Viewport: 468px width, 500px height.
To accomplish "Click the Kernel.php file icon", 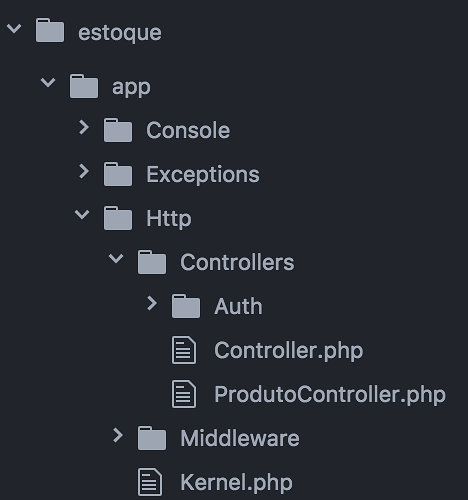I will coord(150,482).
